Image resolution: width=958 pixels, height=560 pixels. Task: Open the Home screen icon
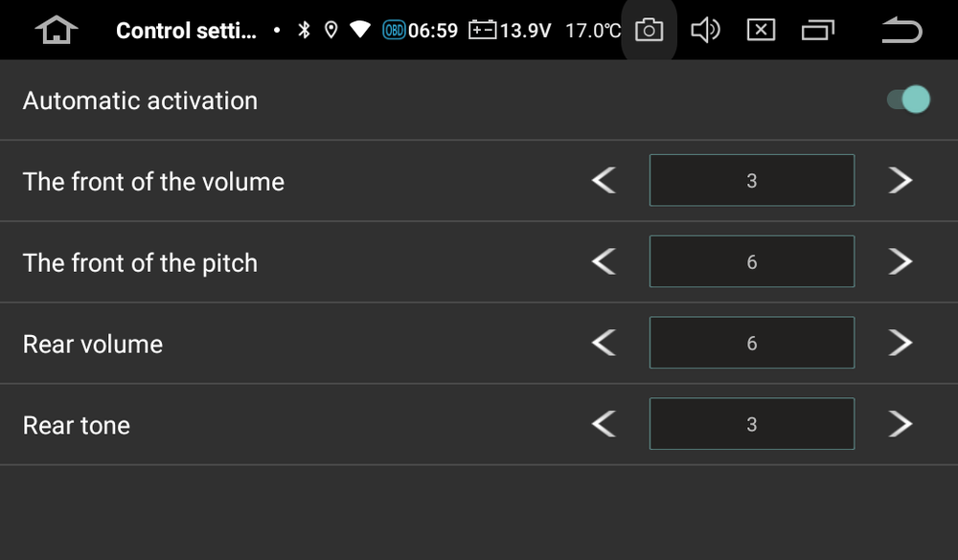pos(56,30)
